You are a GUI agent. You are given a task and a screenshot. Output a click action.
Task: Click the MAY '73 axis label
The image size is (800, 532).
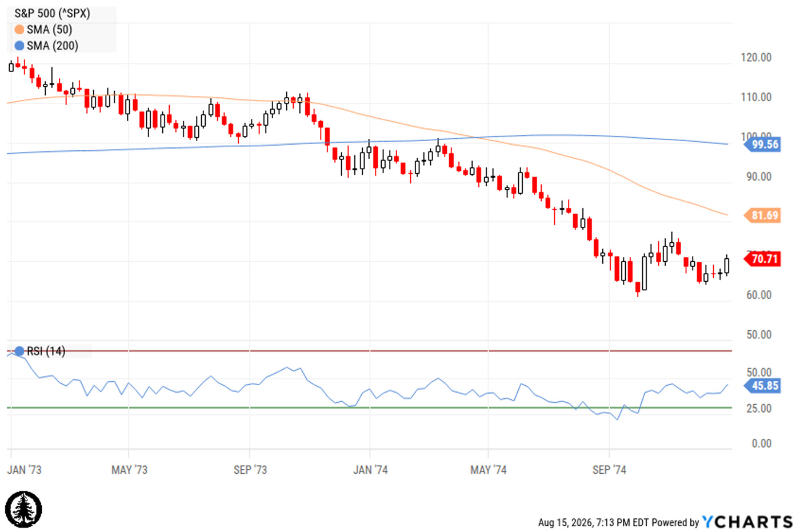coord(129,470)
